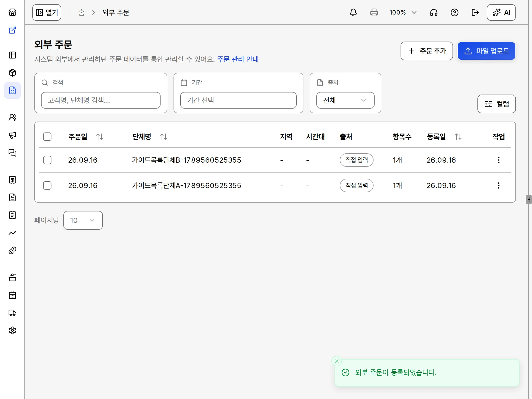
Task: Click 직접 입력 badge in 가이드목록단체B row
Action: (x=357, y=160)
